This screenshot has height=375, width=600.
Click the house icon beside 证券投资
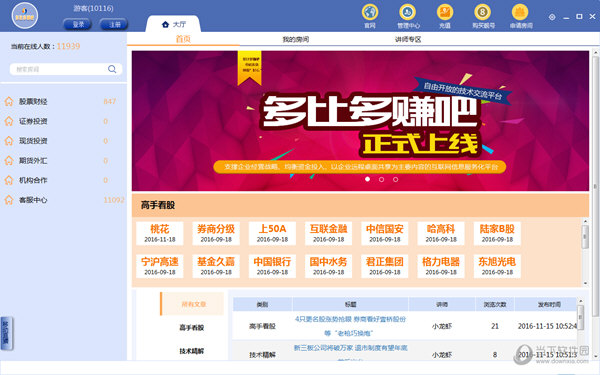[9, 121]
